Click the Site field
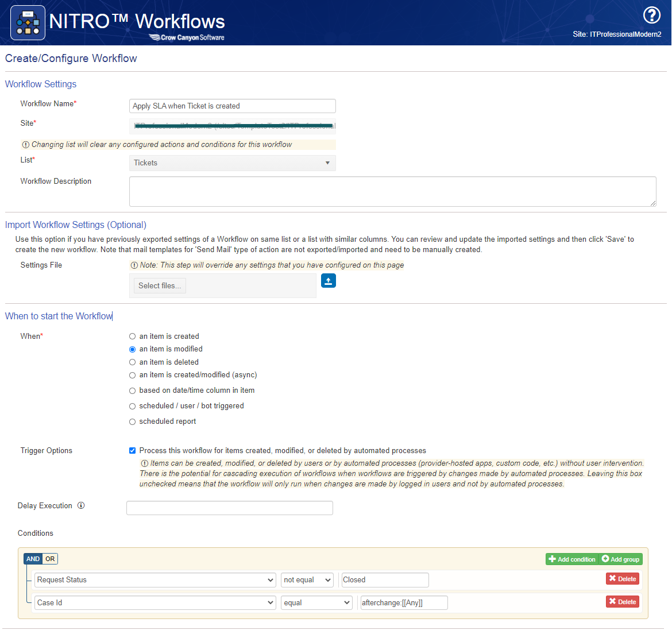Viewport: 672px width, 634px height. click(x=232, y=126)
